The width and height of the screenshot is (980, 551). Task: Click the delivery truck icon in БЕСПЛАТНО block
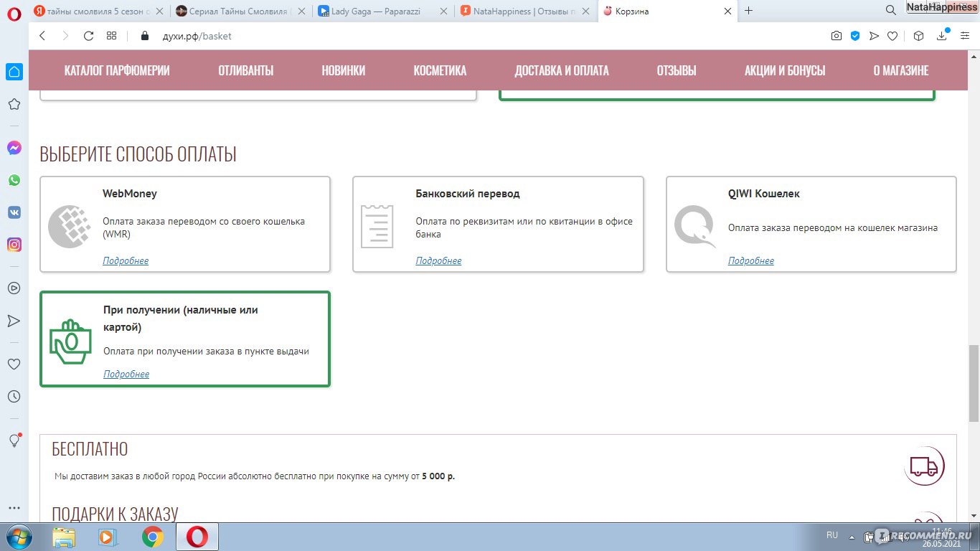(924, 466)
